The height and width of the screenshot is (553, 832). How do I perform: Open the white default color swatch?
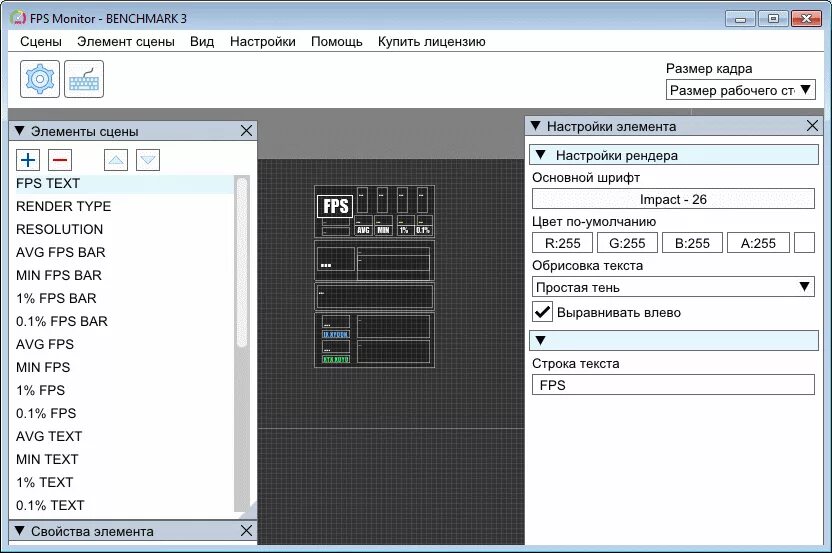click(x=804, y=243)
